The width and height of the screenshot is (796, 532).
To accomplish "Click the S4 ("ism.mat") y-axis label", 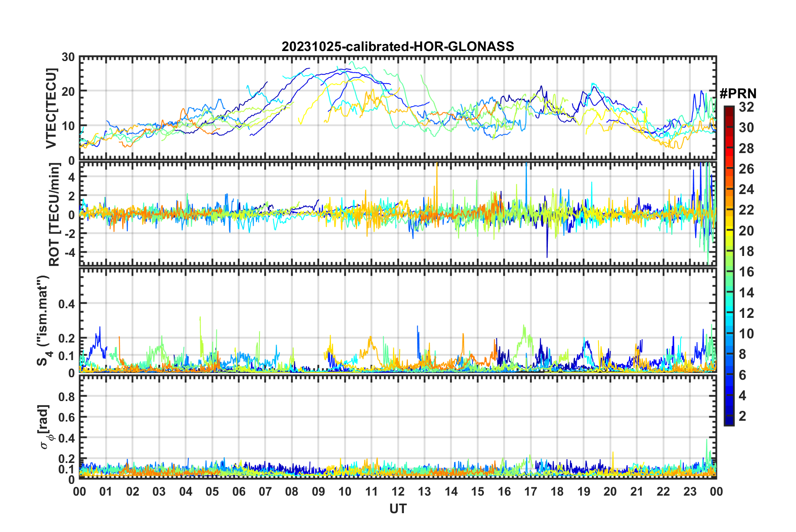I will point(43,320).
